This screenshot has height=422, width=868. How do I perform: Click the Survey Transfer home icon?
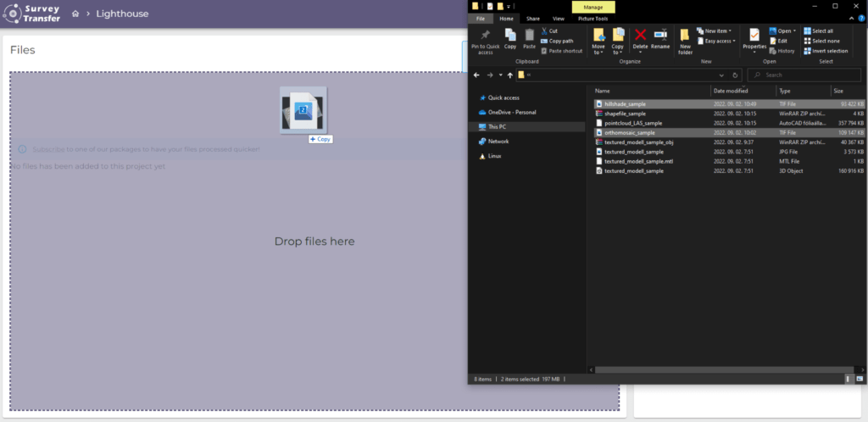point(76,14)
